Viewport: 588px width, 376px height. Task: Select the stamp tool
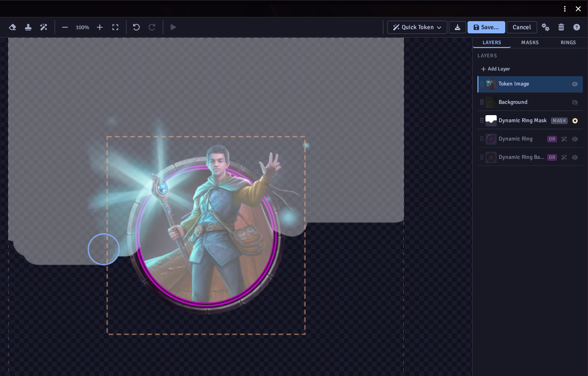[x=28, y=27]
